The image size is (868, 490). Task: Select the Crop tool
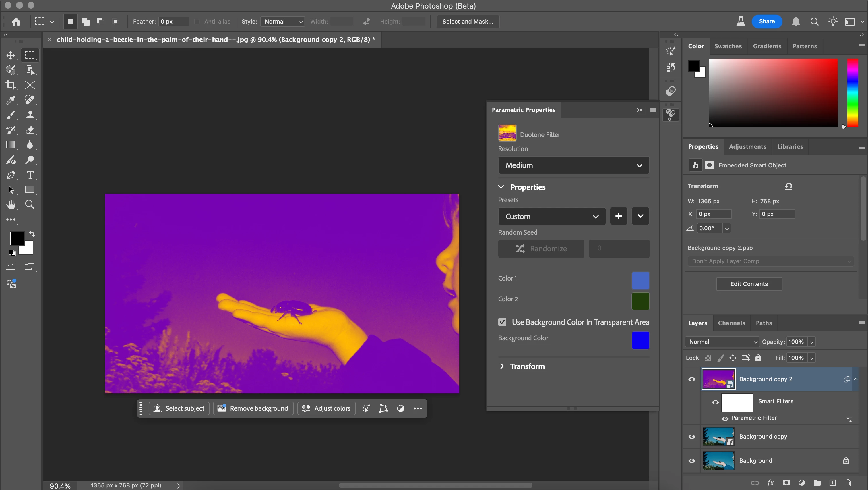tap(11, 85)
